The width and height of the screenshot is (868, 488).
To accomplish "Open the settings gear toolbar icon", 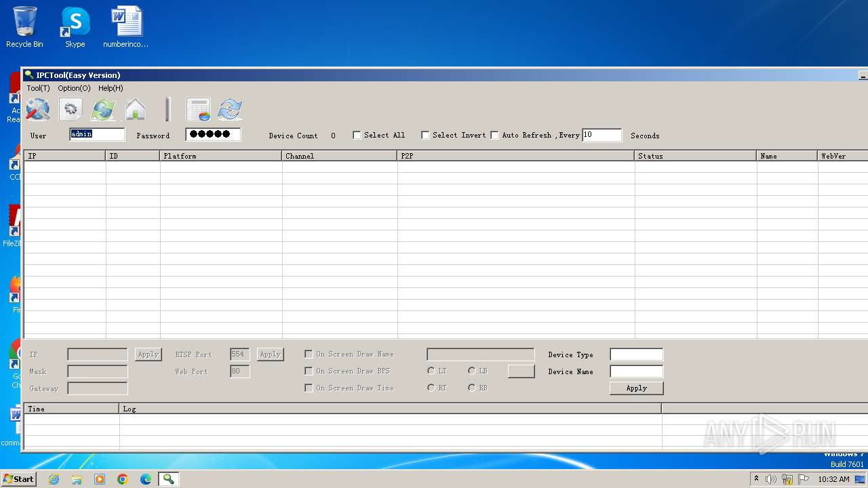I will (71, 109).
